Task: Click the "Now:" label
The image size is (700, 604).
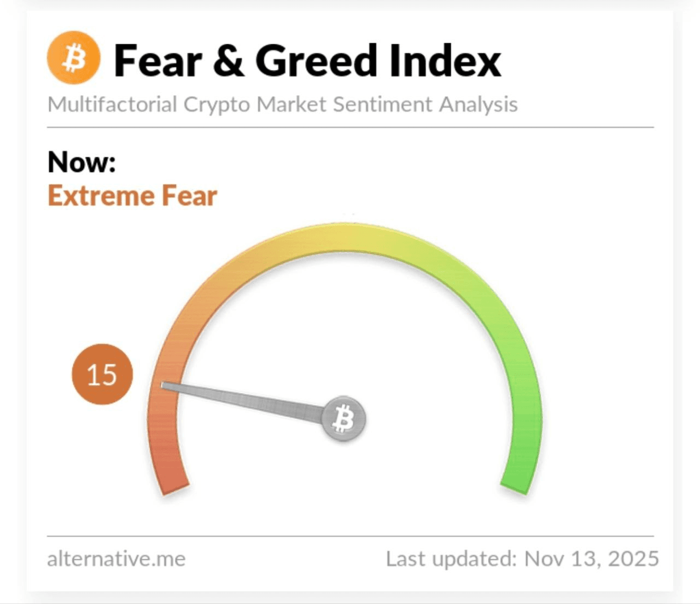Action: pyautogui.click(x=81, y=162)
